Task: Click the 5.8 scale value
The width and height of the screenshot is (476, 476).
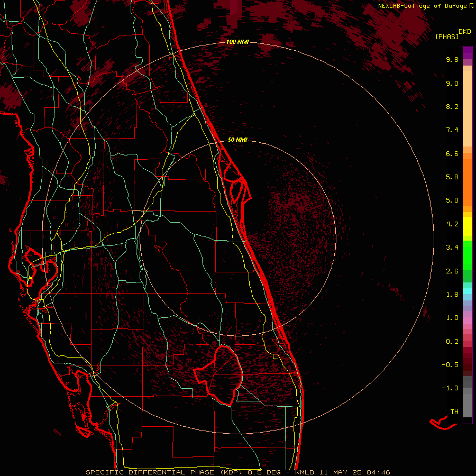Action: pyautogui.click(x=452, y=177)
